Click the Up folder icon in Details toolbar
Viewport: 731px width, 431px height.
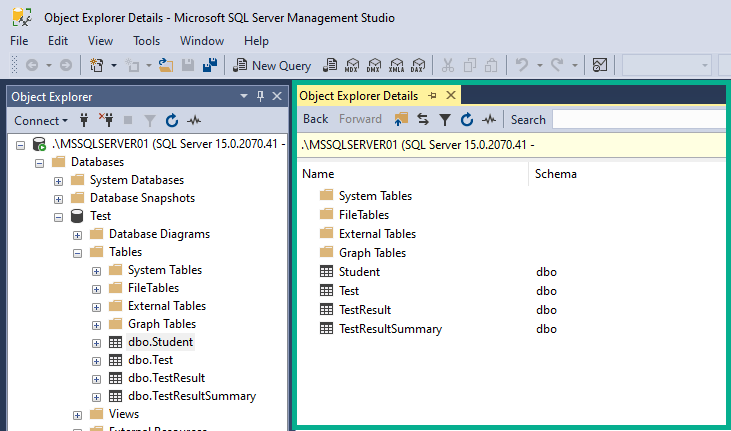pos(400,119)
